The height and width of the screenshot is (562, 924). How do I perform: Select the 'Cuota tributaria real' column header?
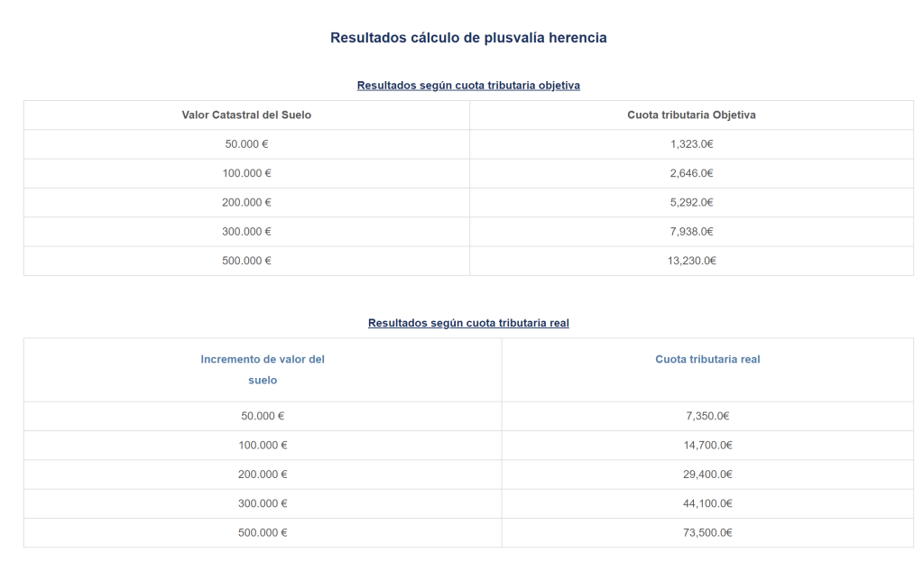click(x=707, y=359)
